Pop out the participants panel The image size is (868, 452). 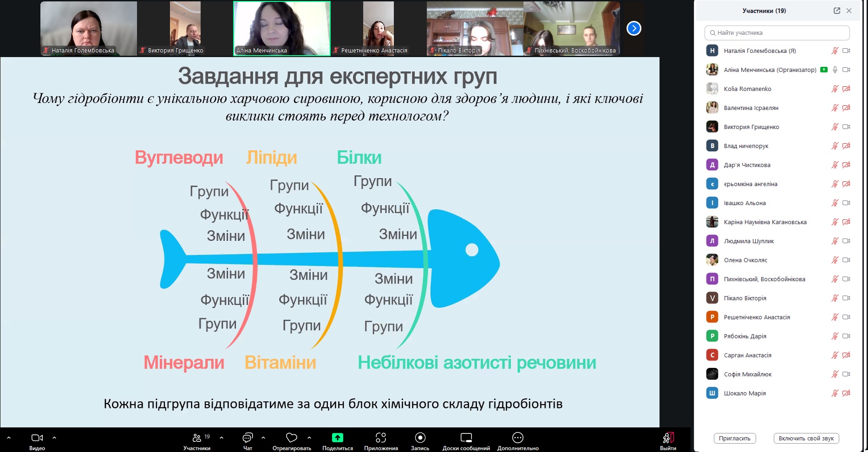837,11
